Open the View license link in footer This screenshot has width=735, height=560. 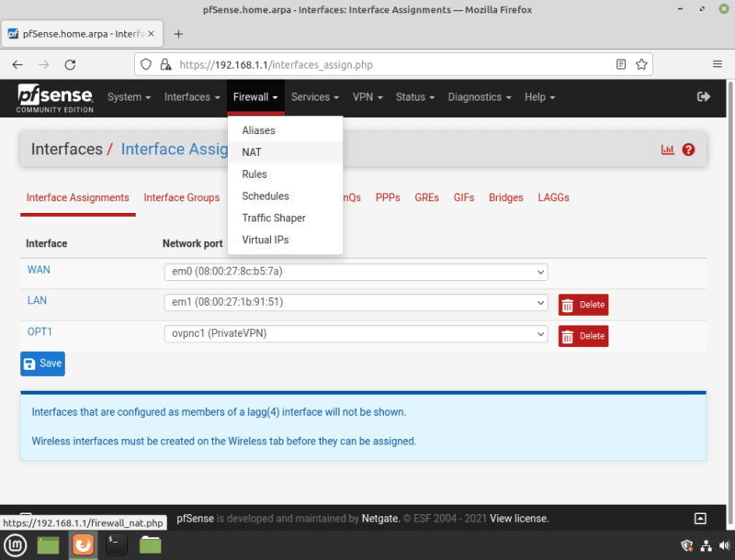pos(519,519)
